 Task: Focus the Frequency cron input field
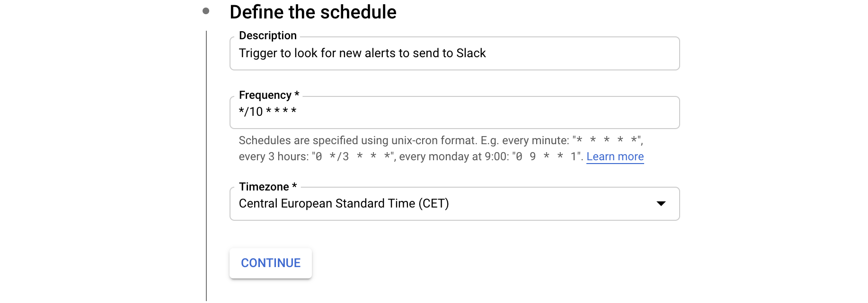click(x=473, y=112)
